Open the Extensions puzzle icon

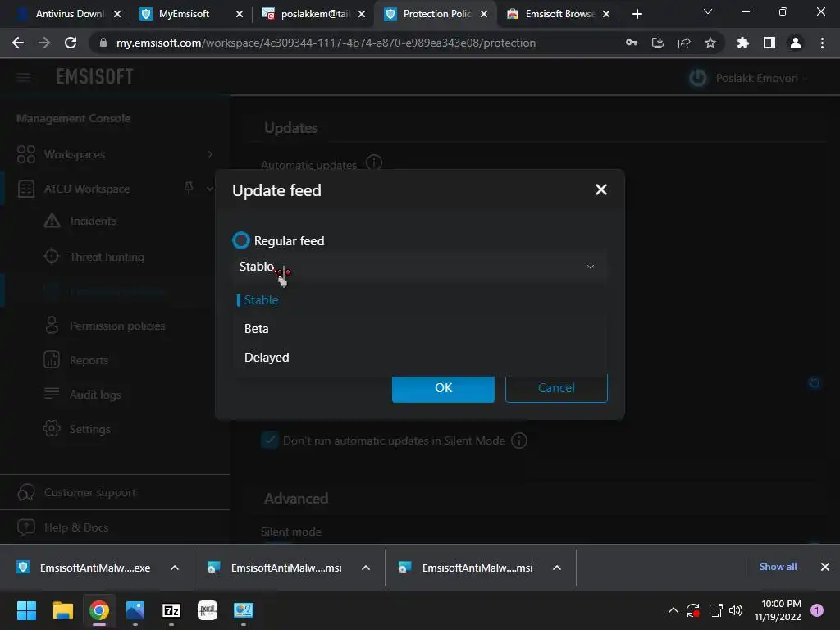click(x=742, y=43)
